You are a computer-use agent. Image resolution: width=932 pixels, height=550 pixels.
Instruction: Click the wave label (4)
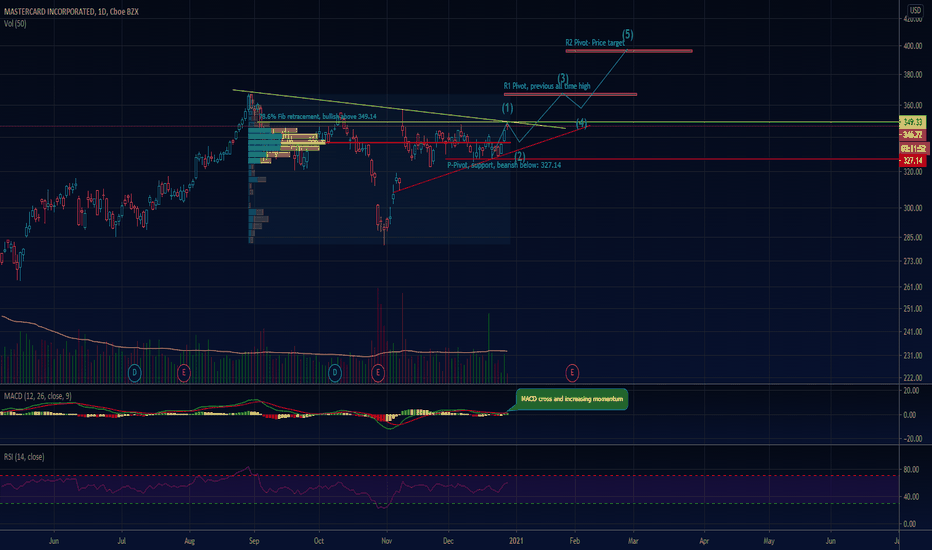(x=581, y=123)
